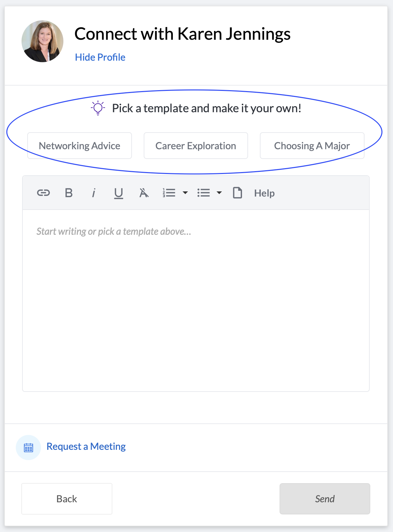Image resolution: width=393 pixels, height=532 pixels.
Task: Click the Send button
Action: click(325, 499)
